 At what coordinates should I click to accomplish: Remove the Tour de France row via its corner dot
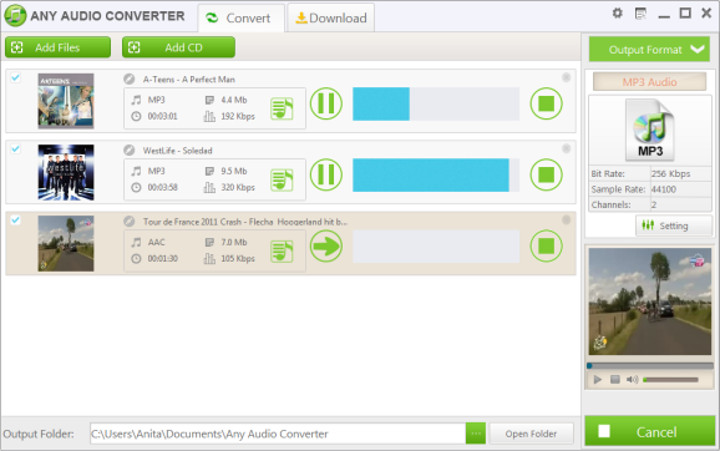pyautogui.click(x=566, y=220)
